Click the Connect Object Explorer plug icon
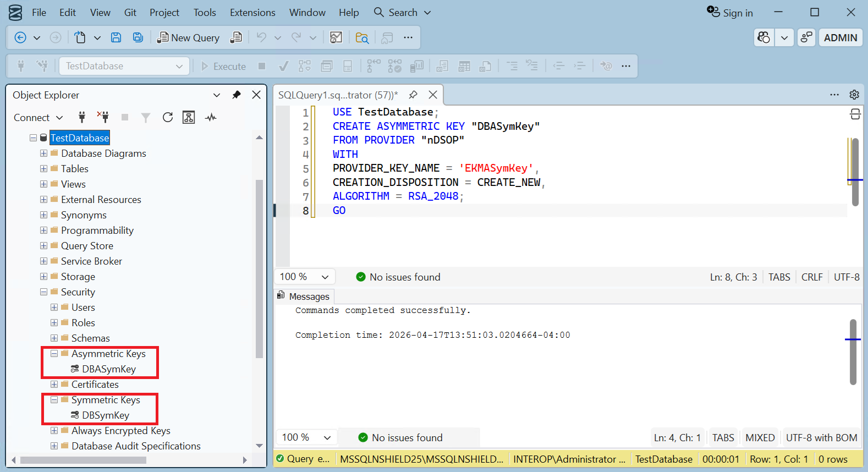The width and height of the screenshot is (868, 472). (82, 117)
